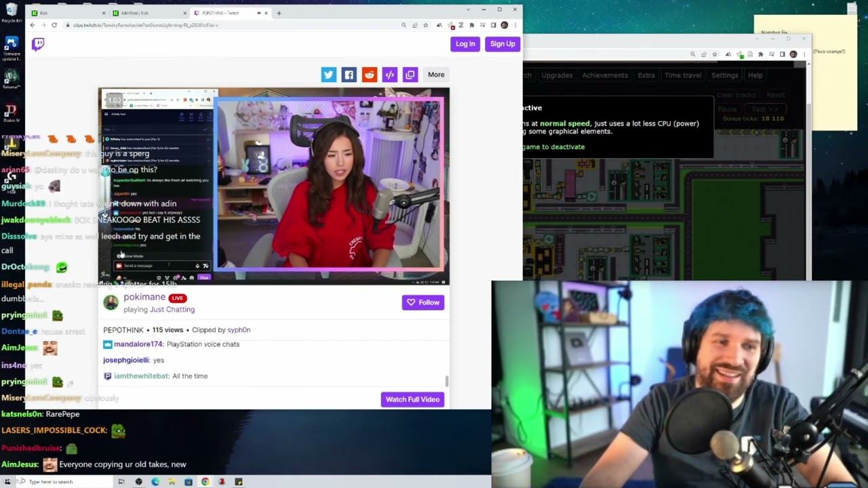Open Achievements tab in game window

pyautogui.click(x=605, y=75)
